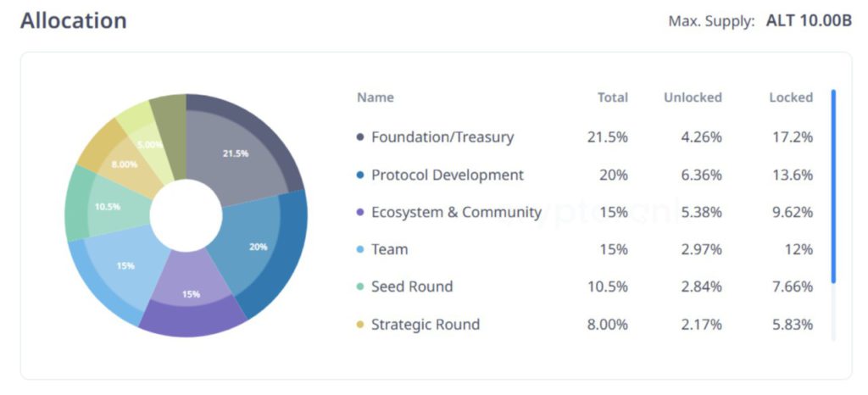Click the Protocol Development legend dot

361,175
